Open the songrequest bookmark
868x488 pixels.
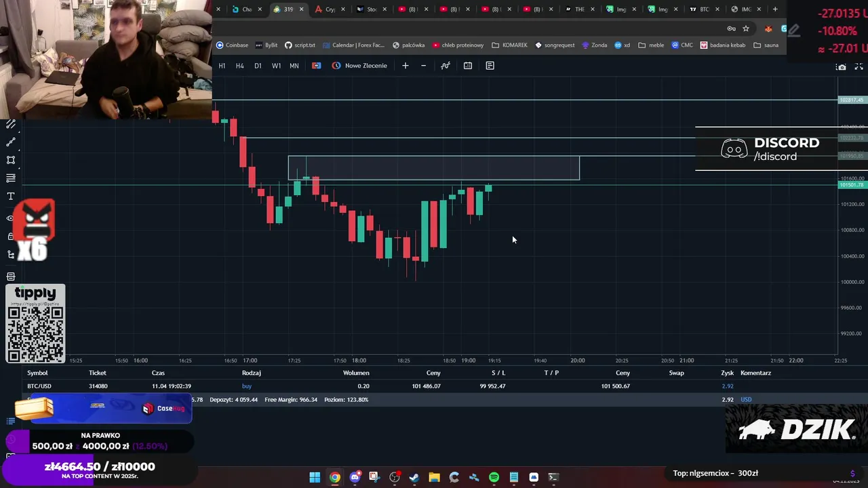(555, 45)
